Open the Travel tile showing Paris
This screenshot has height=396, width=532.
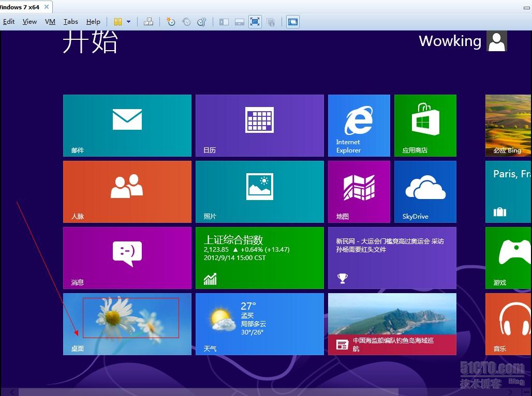pyautogui.click(x=508, y=192)
